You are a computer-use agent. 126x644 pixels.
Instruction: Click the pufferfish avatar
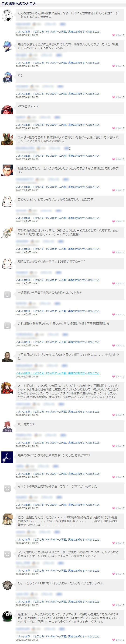[7, 585]
